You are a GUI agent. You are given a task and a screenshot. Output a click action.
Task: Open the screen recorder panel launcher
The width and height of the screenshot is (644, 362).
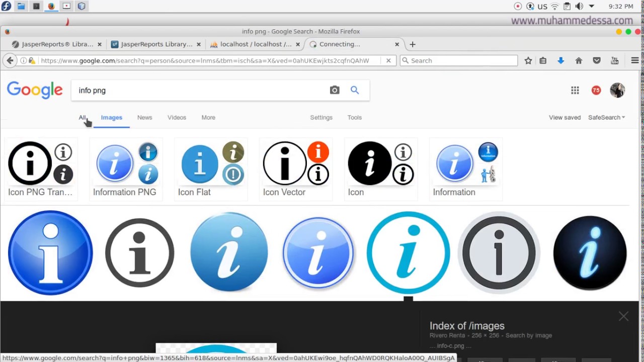click(66, 6)
